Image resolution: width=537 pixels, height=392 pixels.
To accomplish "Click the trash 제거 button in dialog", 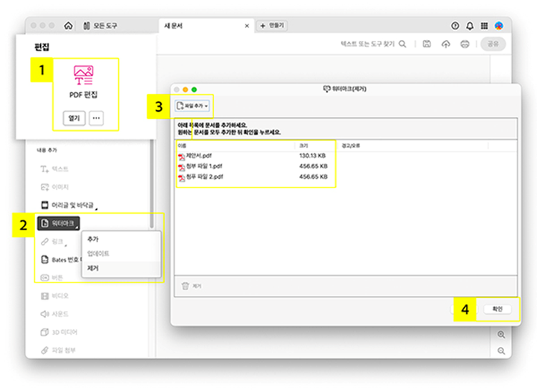I will pos(191,286).
